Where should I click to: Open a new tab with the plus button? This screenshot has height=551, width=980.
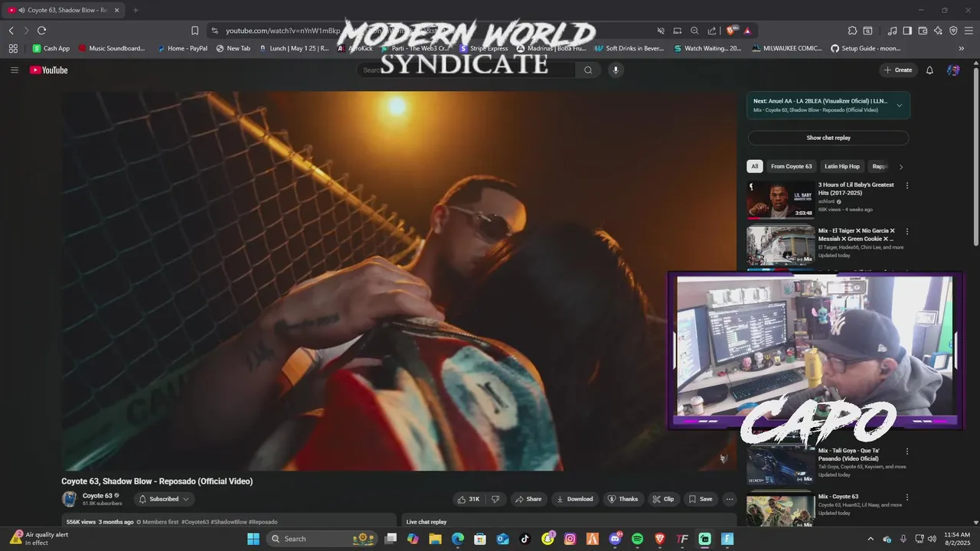[x=136, y=10]
